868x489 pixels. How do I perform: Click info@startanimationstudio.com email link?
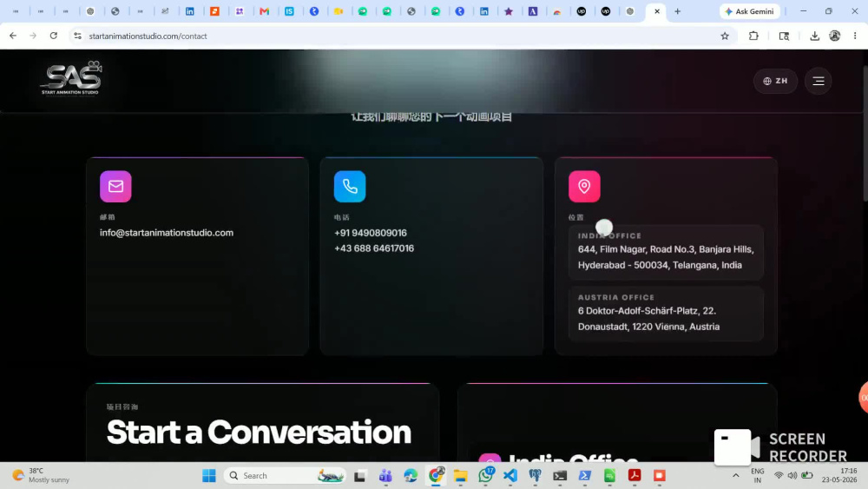point(167,233)
